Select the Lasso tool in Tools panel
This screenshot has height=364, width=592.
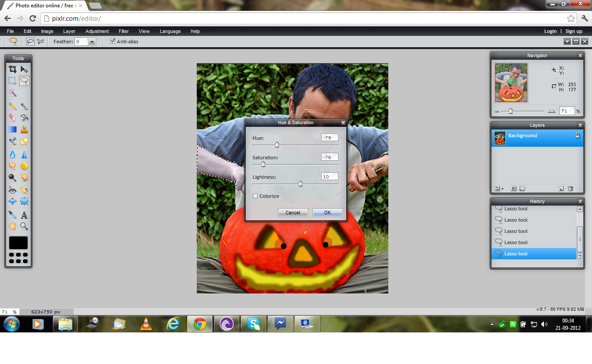[x=24, y=81]
